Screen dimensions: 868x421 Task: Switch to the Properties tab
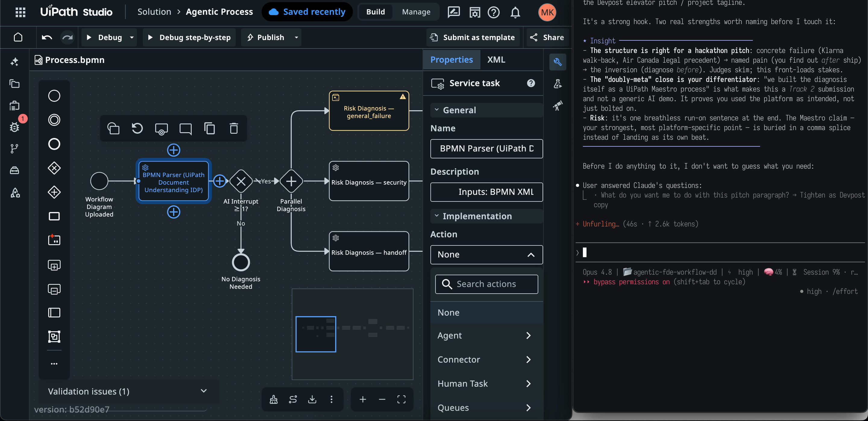point(451,60)
